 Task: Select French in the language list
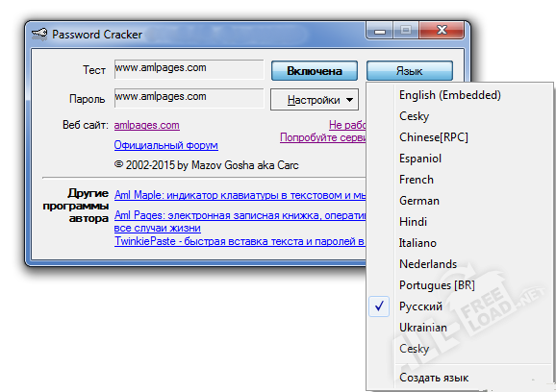(x=417, y=180)
